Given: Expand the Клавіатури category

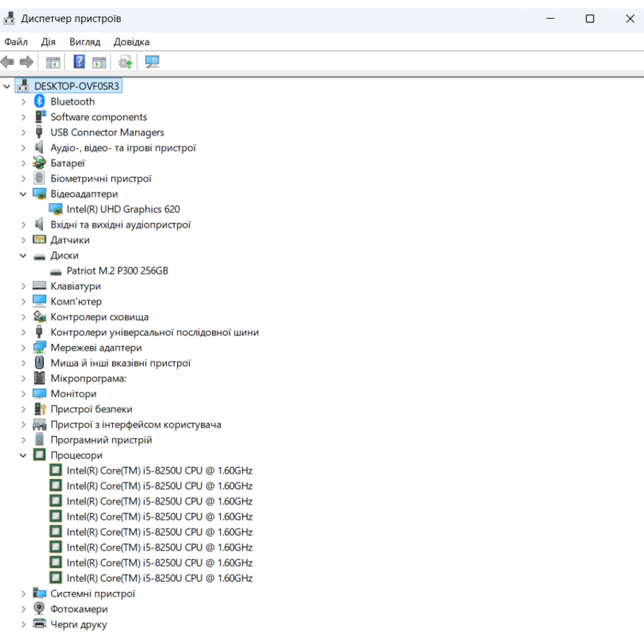Looking at the screenshot, I should pyautogui.click(x=23, y=287).
